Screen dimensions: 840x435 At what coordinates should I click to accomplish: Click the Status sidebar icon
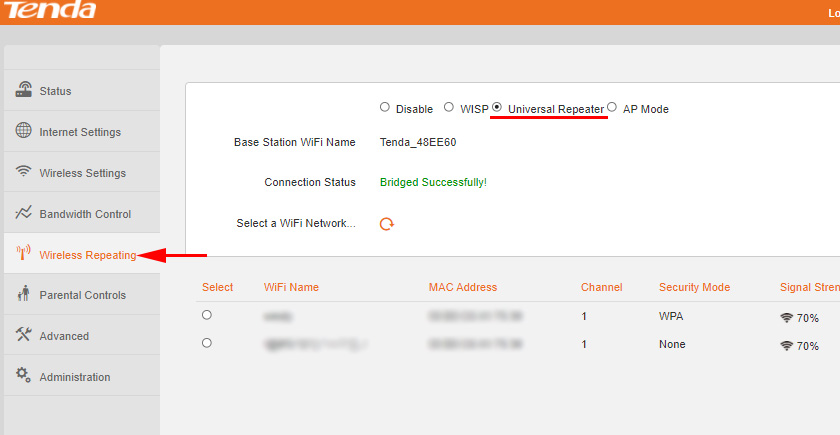point(24,90)
